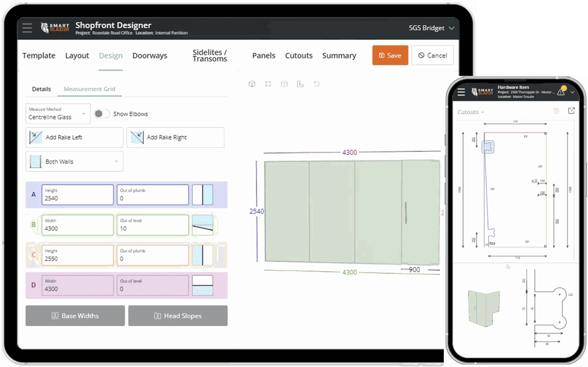This screenshot has height=367, width=588.
Task: Click the 3D cube view icon
Action: (252, 84)
